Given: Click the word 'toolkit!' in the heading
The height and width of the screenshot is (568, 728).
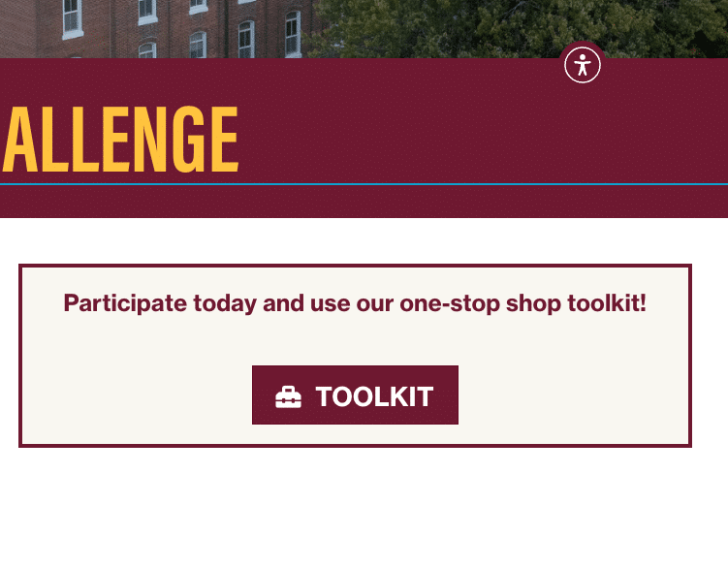Looking at the screenshot, I should click(606, 303).
